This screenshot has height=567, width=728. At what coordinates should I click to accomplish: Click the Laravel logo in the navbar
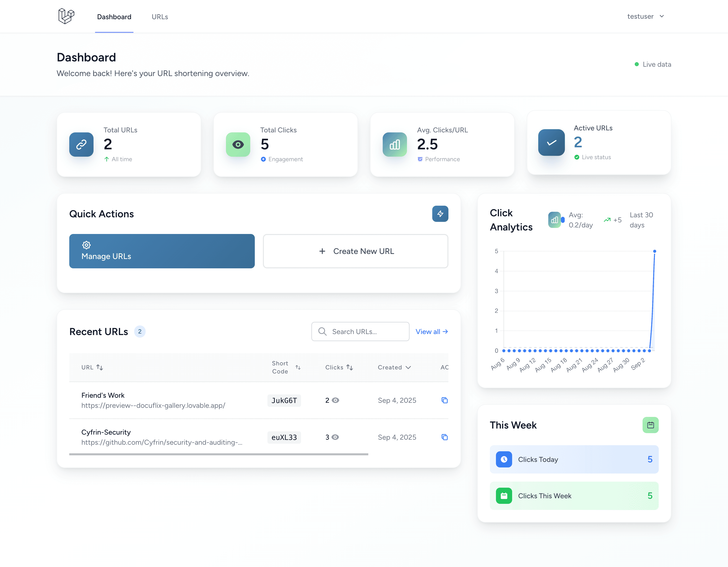pos(66,16)
